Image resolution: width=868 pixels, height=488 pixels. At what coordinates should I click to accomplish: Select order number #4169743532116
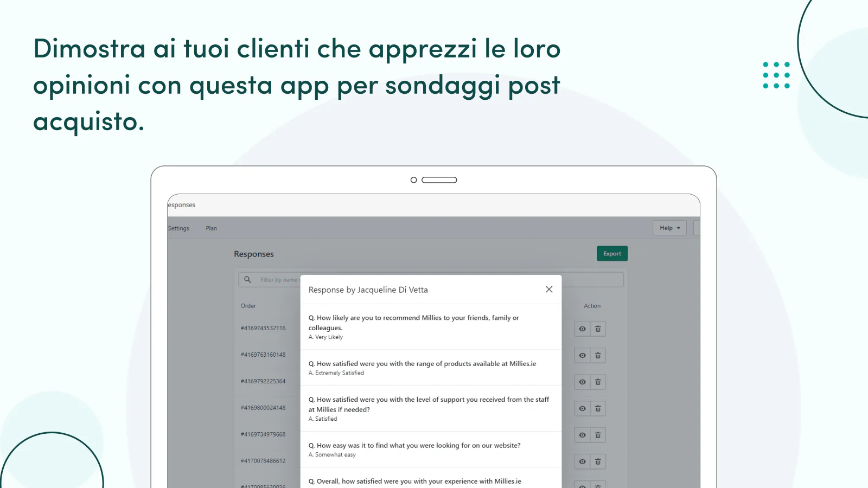[x=263, y=328]
